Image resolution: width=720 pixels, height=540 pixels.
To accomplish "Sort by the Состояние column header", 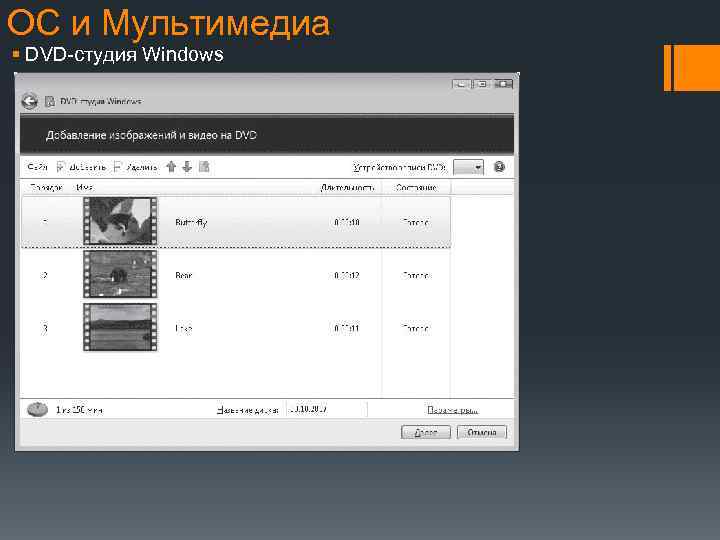I will pyautogui.click(x=416, y=187).
